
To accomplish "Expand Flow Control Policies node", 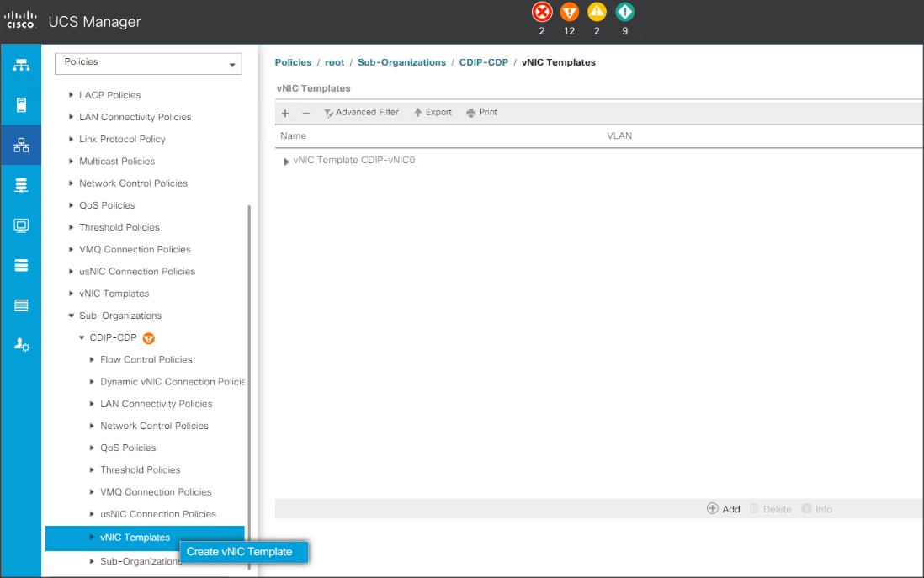I will coord(92,359).
